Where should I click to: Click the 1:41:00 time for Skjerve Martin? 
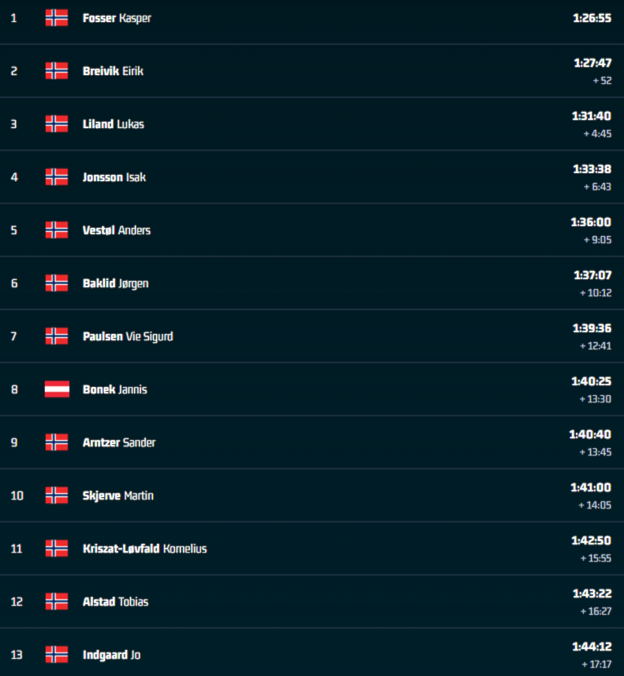[x=591, y=488]
